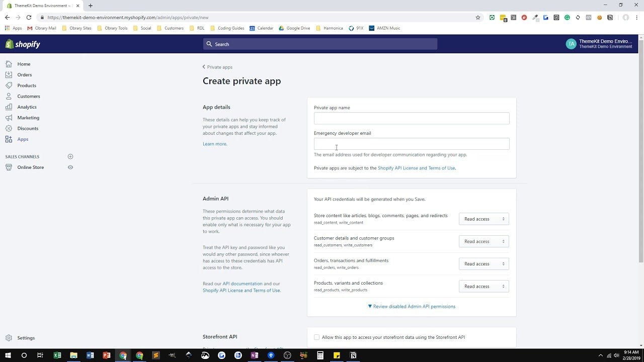
Task: Toggle Online Store visibility with the eye icon
Action: coord(70,167)
